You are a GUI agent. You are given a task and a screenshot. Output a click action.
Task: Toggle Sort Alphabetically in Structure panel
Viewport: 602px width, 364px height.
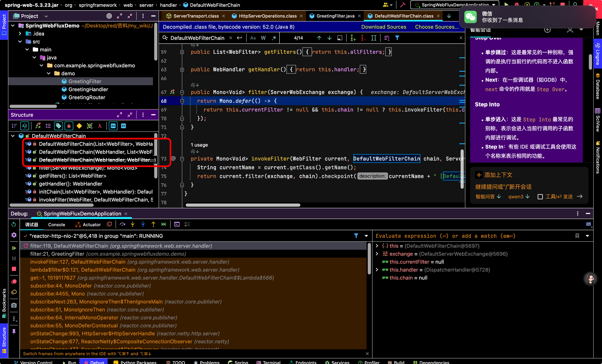point(25,126)
